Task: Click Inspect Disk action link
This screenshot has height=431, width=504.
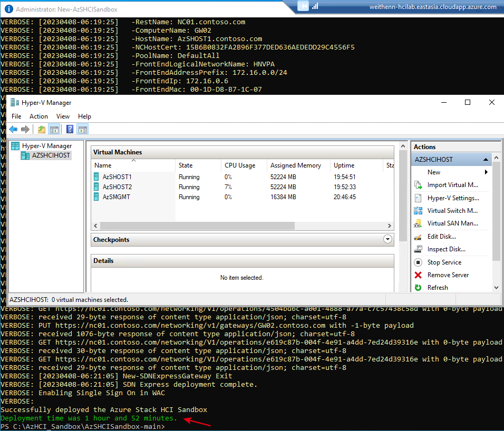Action: pyautogui.click(x=446, y=249)
